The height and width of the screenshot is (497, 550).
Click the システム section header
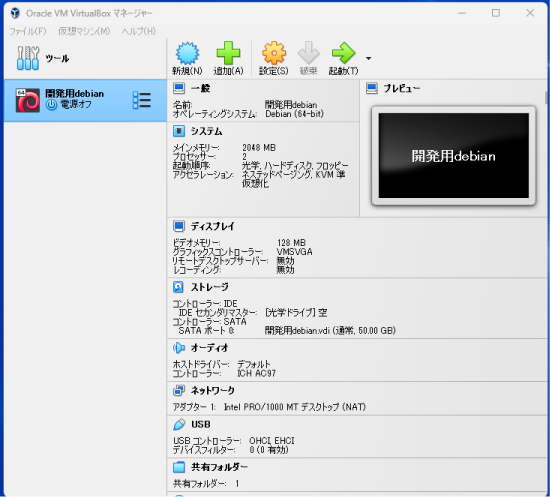pyautogui.click(x=207, y=131)
